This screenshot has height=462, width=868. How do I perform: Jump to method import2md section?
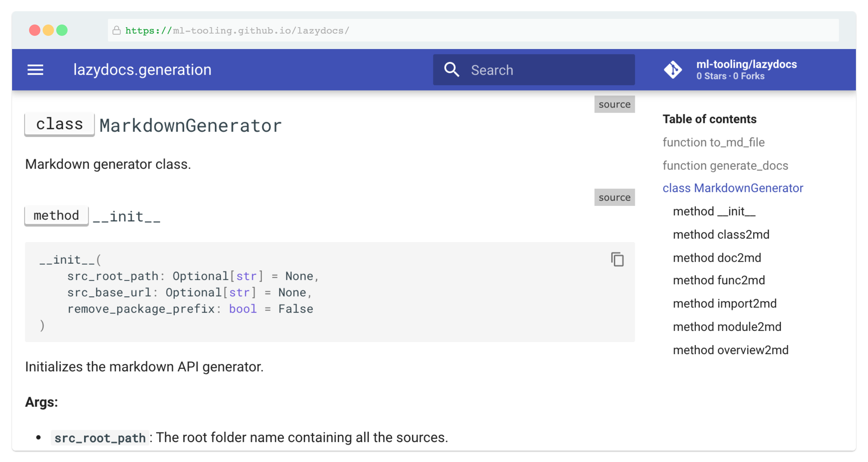click(725, 303)
